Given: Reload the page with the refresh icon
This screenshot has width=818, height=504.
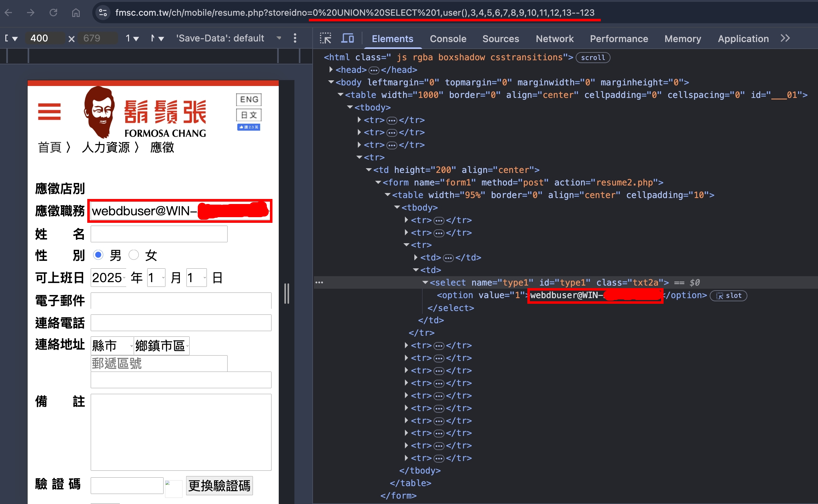Looking at the screenshot, I should tap(53, 13).
